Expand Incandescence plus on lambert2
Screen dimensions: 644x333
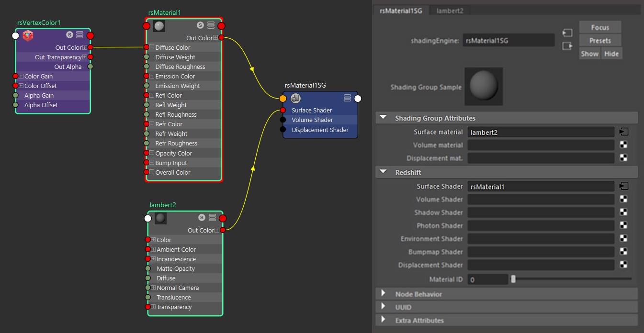click(153, 259)
